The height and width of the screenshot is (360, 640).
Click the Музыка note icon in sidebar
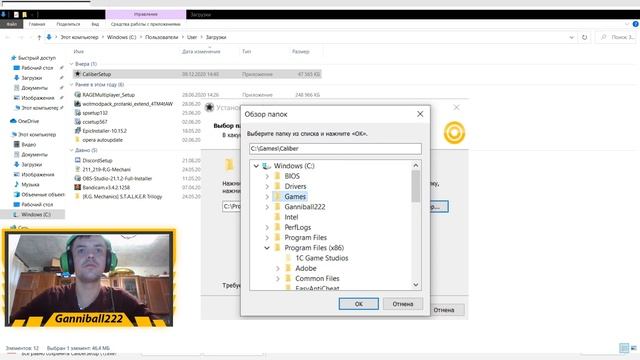click(x=16, y=184)
